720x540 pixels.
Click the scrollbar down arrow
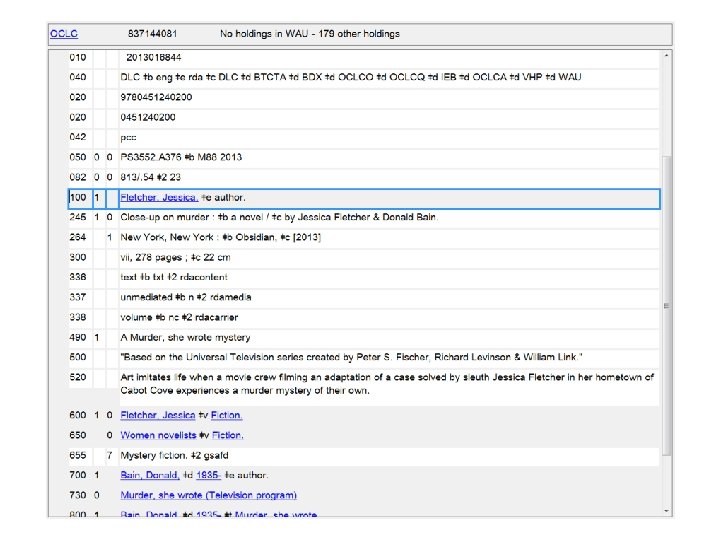point(666,511)
